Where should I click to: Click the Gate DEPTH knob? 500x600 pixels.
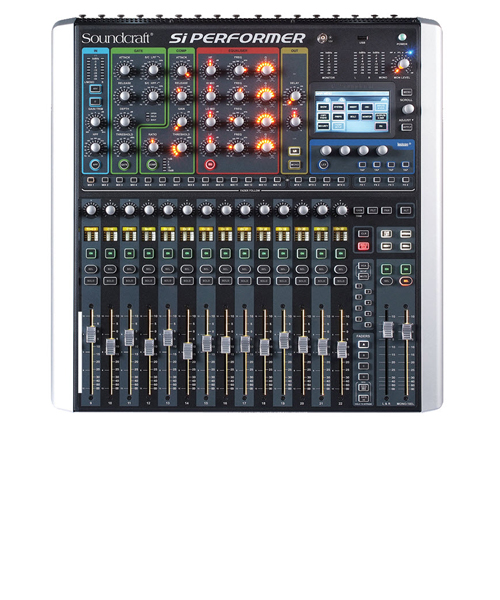124,122
